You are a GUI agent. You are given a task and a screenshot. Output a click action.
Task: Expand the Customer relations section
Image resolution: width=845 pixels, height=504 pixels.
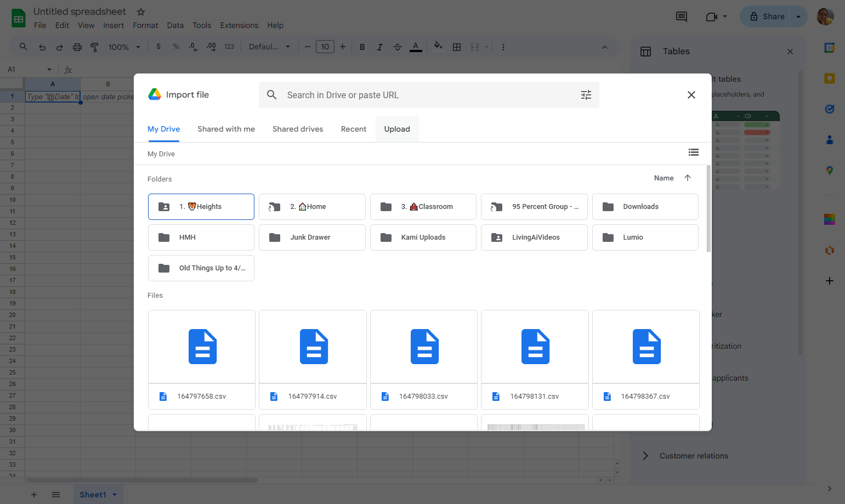click(x=645, y=456)
